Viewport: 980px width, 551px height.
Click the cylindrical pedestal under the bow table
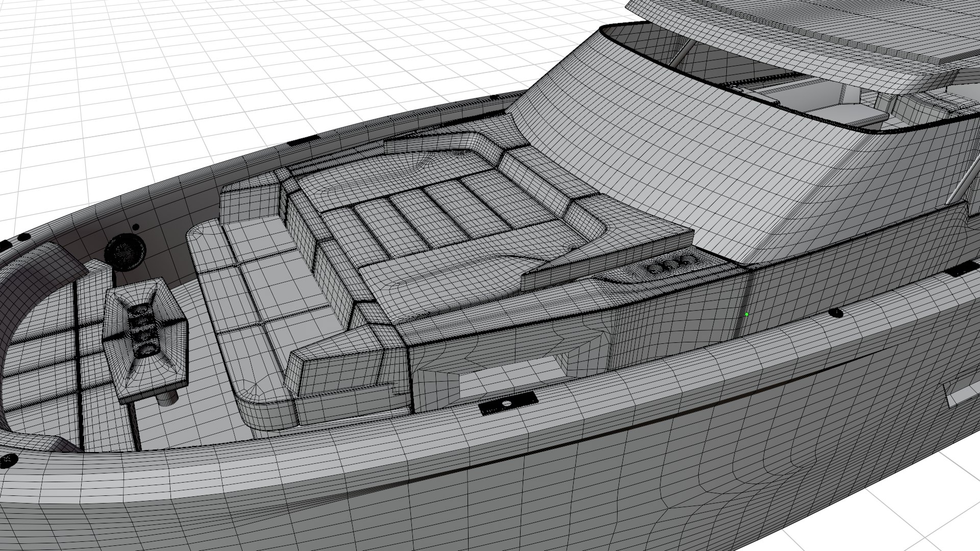click(167, 397)
